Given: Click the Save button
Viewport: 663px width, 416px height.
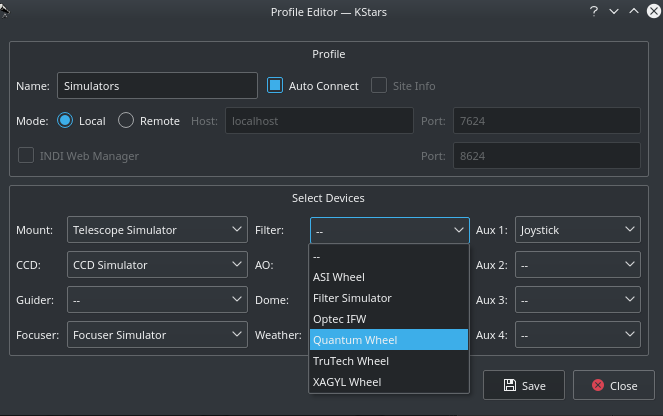Looking at the screenshot, I should pos(524,385).
